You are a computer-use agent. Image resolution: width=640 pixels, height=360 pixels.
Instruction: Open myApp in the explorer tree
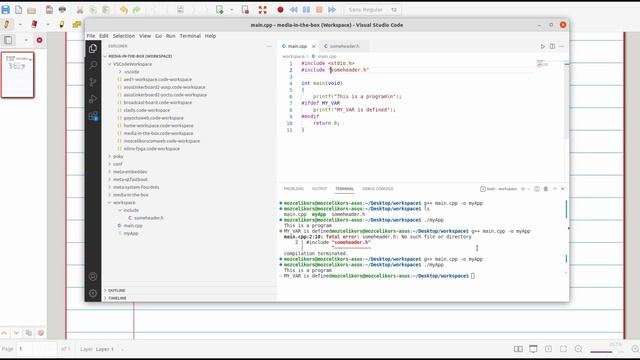pyautogui.click(x=131, y=233)
